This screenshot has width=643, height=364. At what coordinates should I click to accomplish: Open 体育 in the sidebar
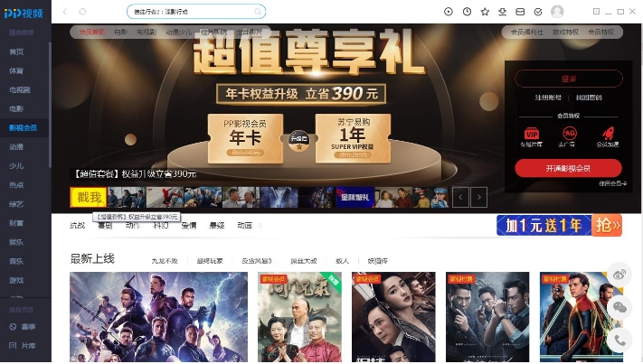coord(16,70)
